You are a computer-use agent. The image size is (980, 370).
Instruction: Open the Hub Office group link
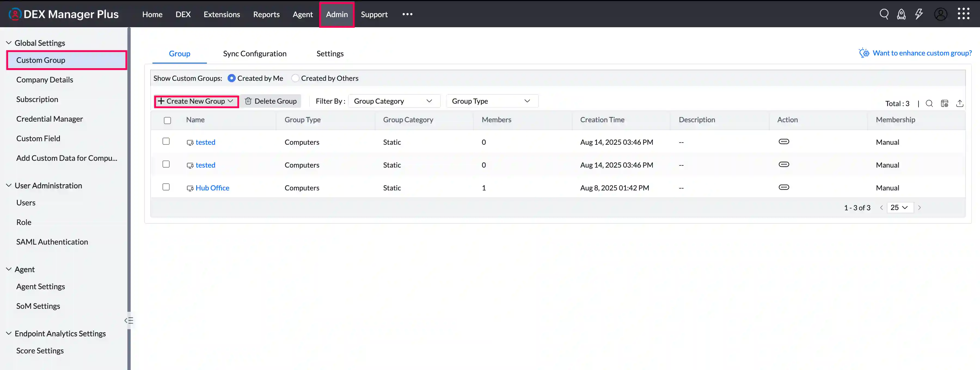[213, 187]
